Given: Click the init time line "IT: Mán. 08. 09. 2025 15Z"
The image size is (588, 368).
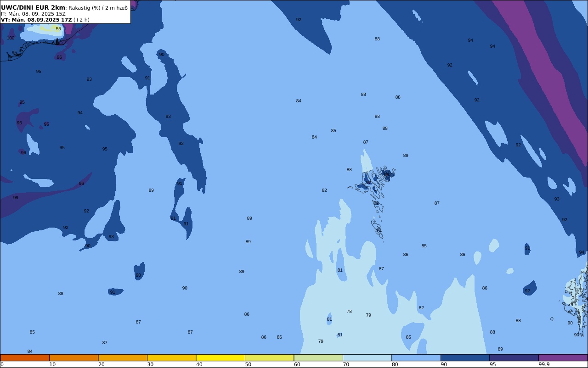Looking at the screenshot, I should (33, 14).
